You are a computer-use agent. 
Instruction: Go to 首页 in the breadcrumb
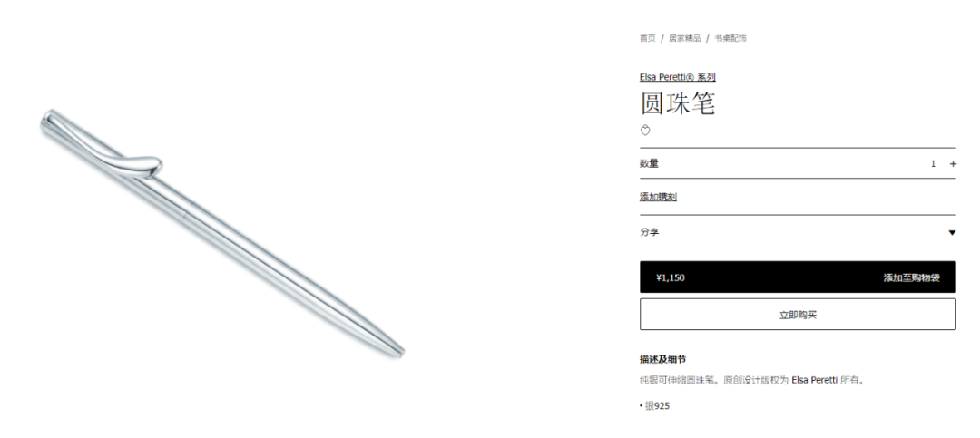648,38
